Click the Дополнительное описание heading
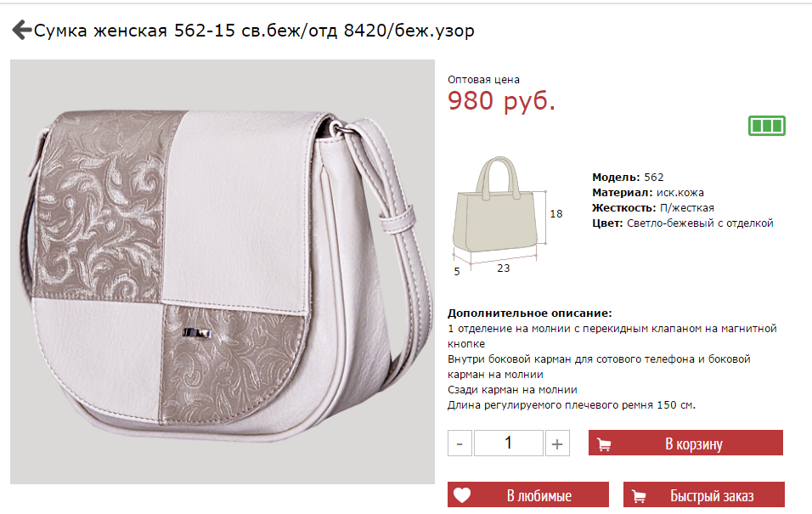The height and width of the screenshot is (514, 812). [x=530, y=313]
